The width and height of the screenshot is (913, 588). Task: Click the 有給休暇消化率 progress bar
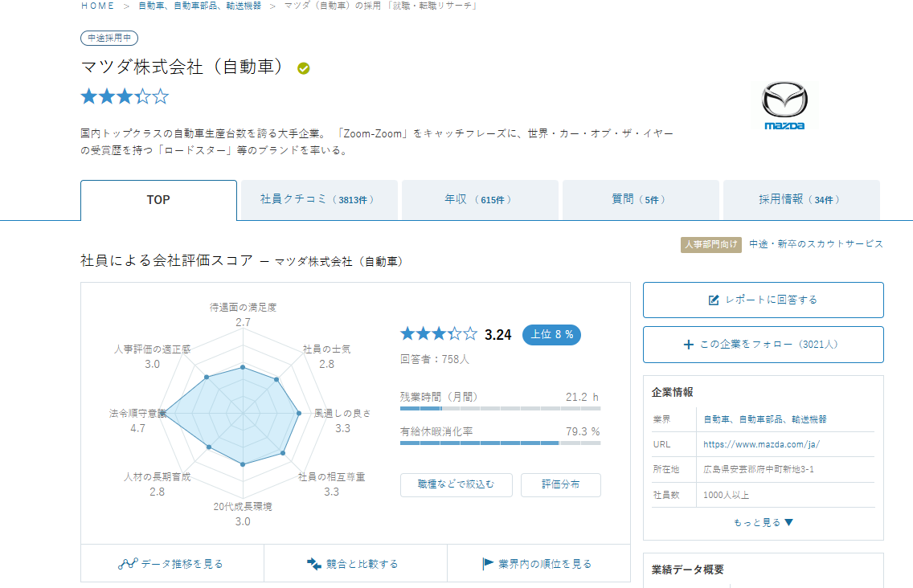point(500,443)
